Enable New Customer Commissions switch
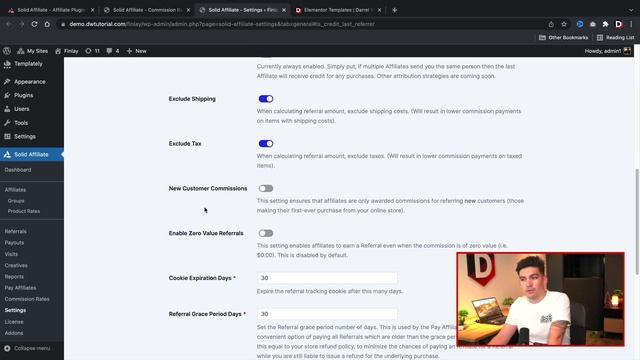The width and height of the screenshot is (640, 360). [266, 189]
